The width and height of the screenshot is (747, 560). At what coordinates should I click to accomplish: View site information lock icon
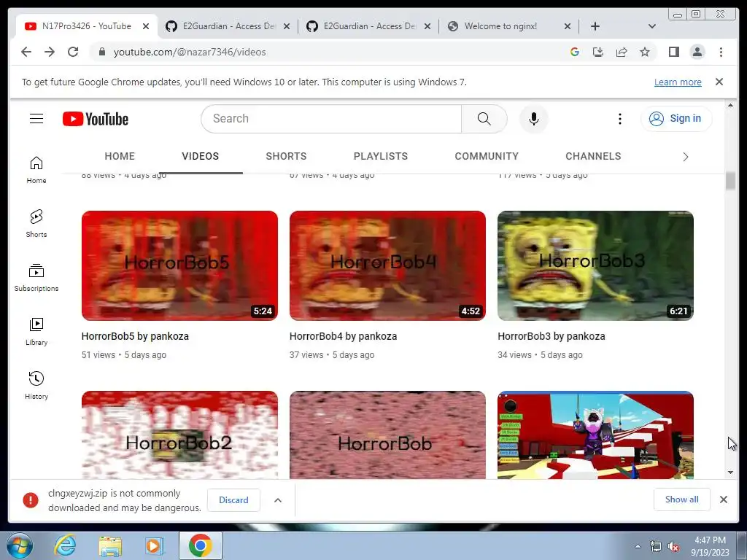click(x=101, y=52)
